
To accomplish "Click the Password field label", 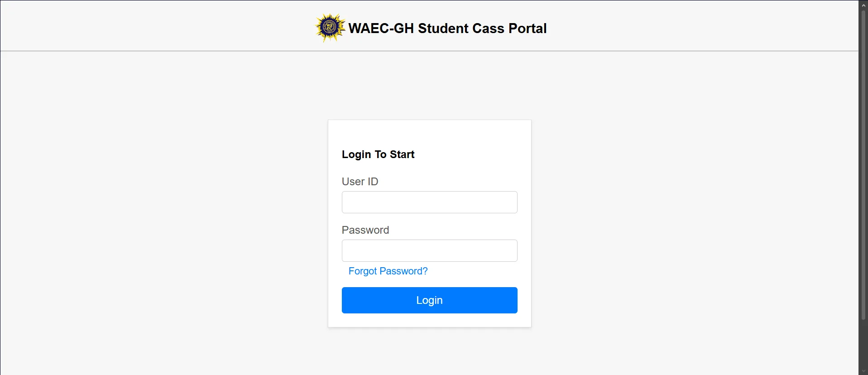I will [x=365, y=230].
